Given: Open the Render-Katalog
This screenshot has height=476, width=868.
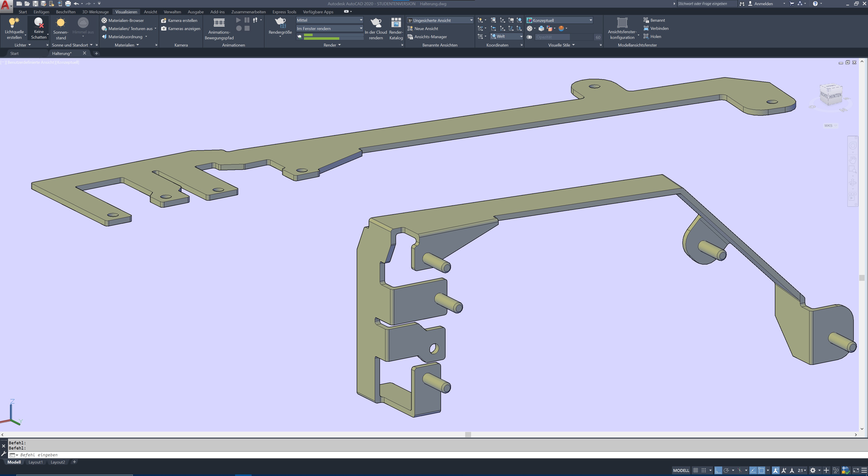Looking at the screenshot, I should [396, 23].
